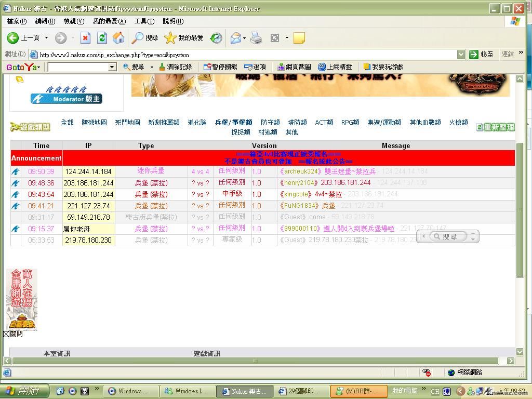Expand the Back button history arrow
This screenshot has width=532, height=399.
click(46, 38)
